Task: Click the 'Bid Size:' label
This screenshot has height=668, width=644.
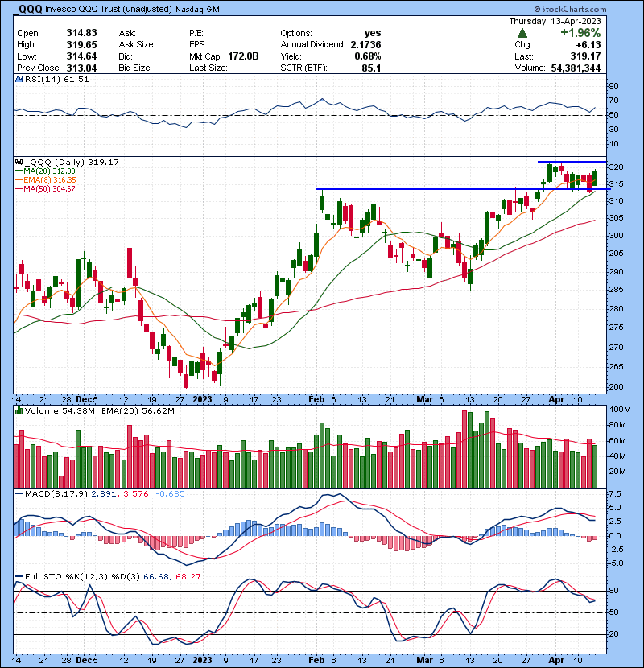Action: click(x=135, y=68)
